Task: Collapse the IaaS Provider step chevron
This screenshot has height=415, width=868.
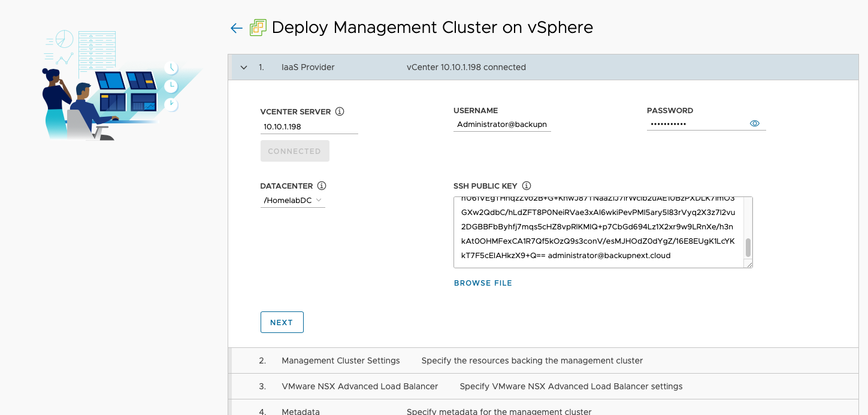Action: 244,68
